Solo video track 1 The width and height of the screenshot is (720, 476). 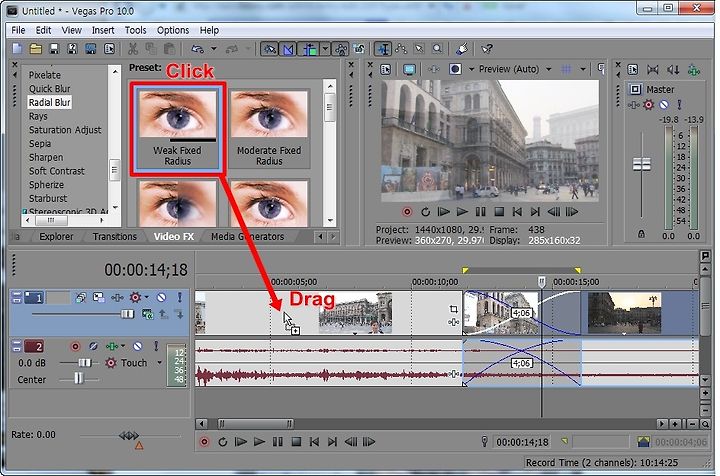pos(180,297)
